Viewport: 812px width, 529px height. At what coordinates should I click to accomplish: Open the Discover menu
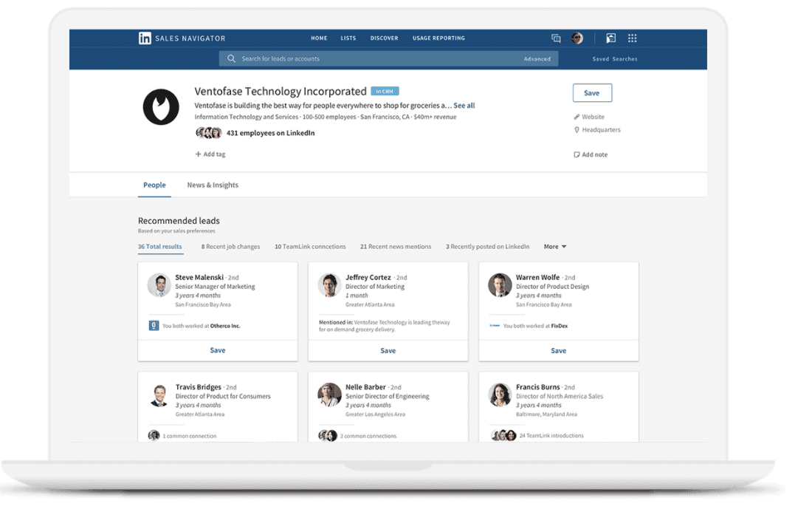point(384,38)
